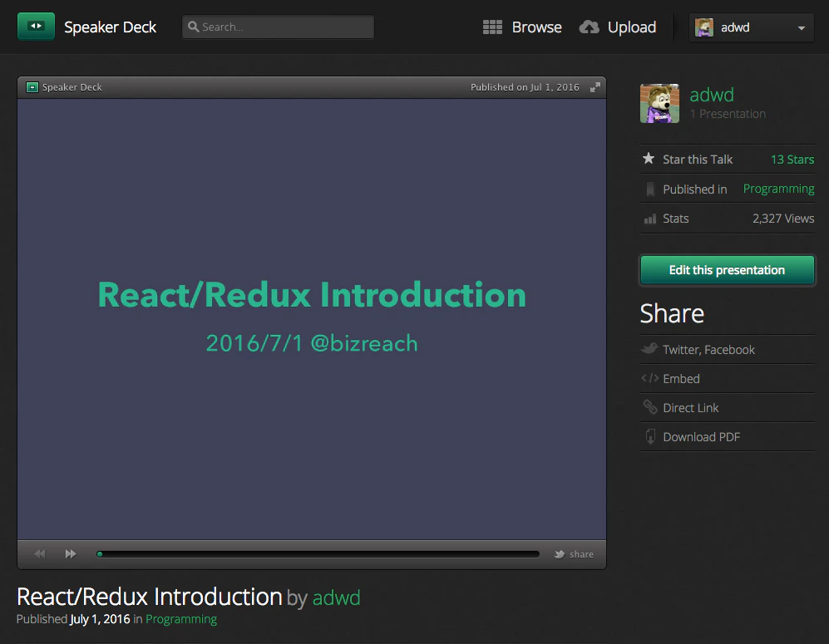Focus the Search input field
The width and height of the screenshot is (829, 644).
tap(278, 27)
